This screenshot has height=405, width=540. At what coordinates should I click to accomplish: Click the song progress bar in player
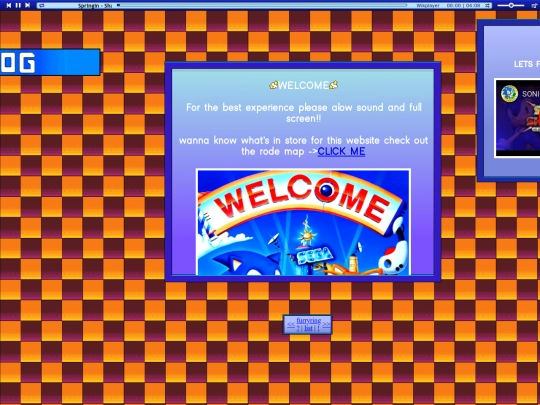tap(262, 6)
